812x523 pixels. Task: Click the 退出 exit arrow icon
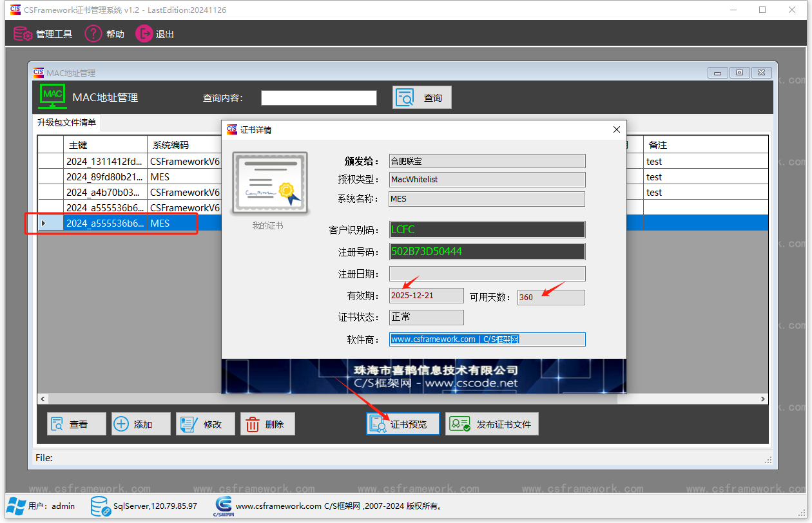point(144,34)
